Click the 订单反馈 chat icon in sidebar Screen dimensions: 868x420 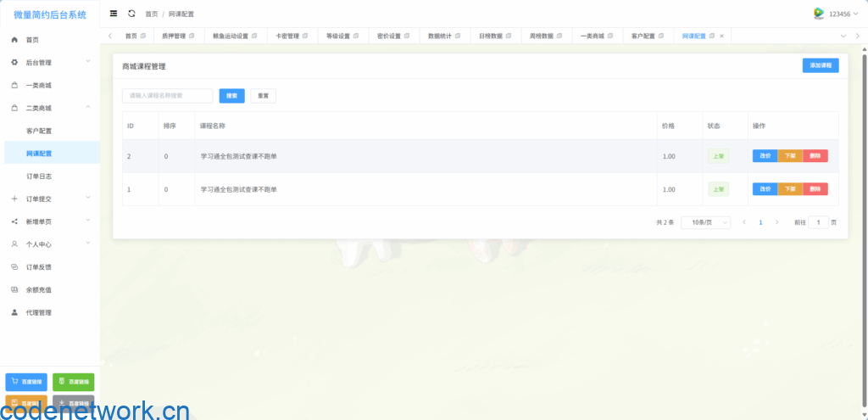pos(14,267)
